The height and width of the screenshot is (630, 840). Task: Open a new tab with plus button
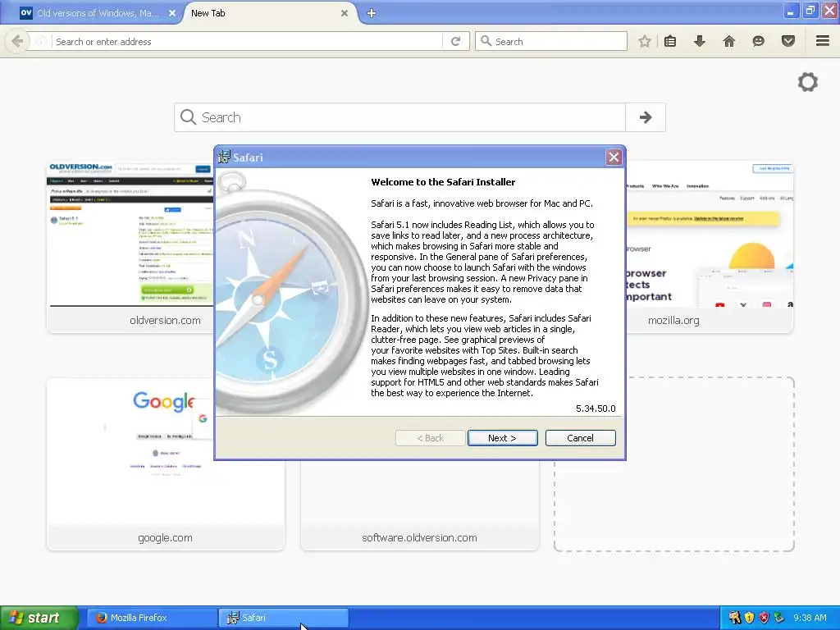click(372, 13)
